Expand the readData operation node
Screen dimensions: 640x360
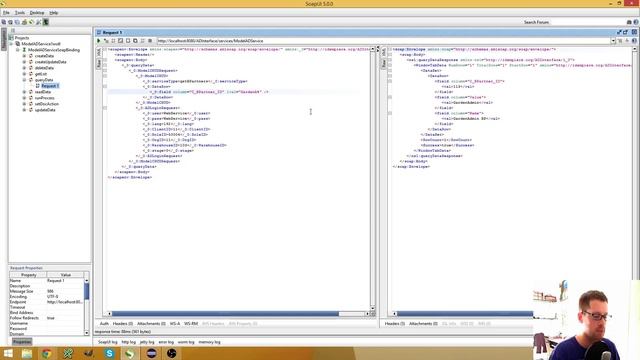pyautogui.click(x=24, y=92)
